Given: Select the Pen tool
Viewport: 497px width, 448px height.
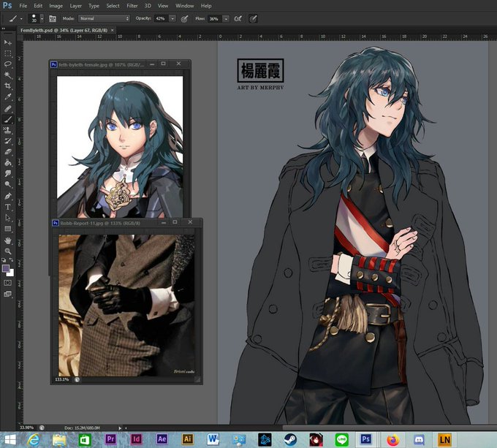Looking at the screenshot, I should tap(8, 196).
